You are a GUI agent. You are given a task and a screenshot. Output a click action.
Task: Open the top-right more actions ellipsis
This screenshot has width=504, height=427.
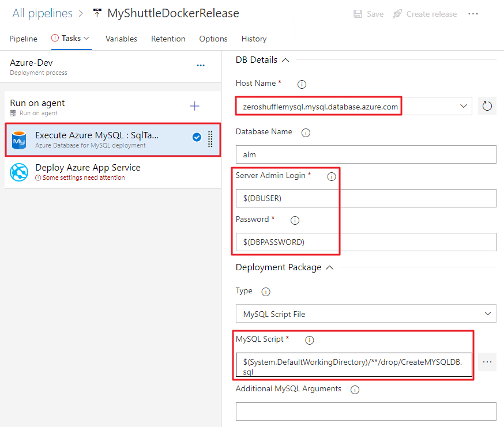473,14
